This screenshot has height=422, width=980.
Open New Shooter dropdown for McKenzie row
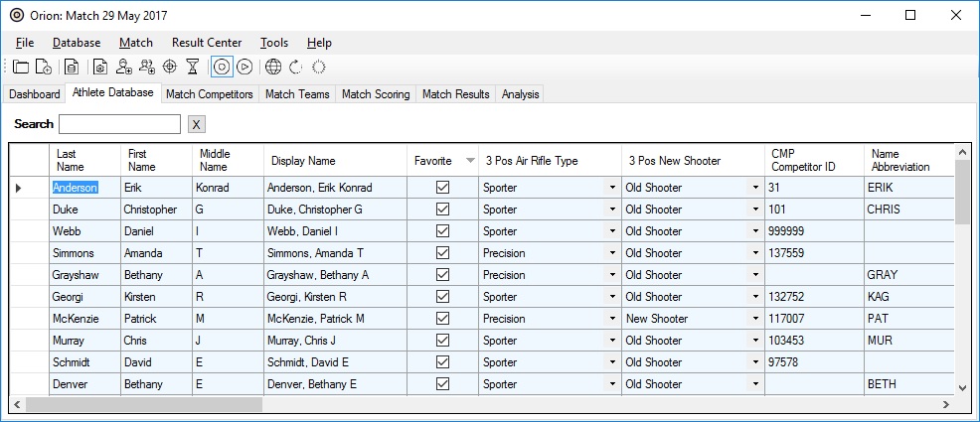[755, 319]
